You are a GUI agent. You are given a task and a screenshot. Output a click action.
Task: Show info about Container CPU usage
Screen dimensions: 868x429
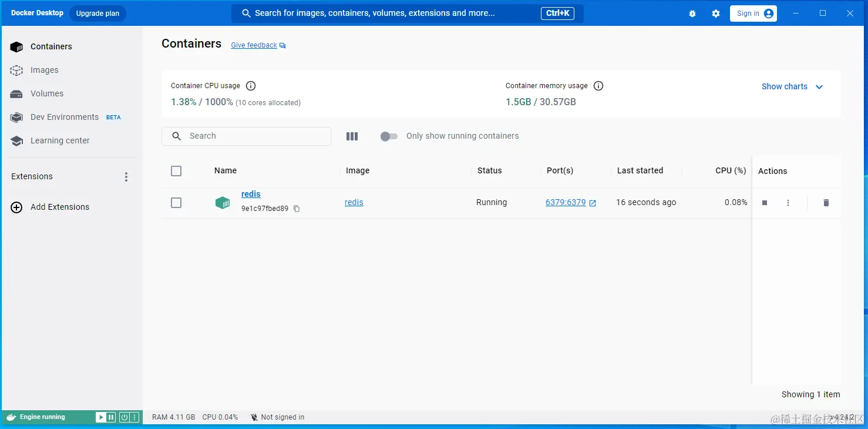tap(251, 86)
